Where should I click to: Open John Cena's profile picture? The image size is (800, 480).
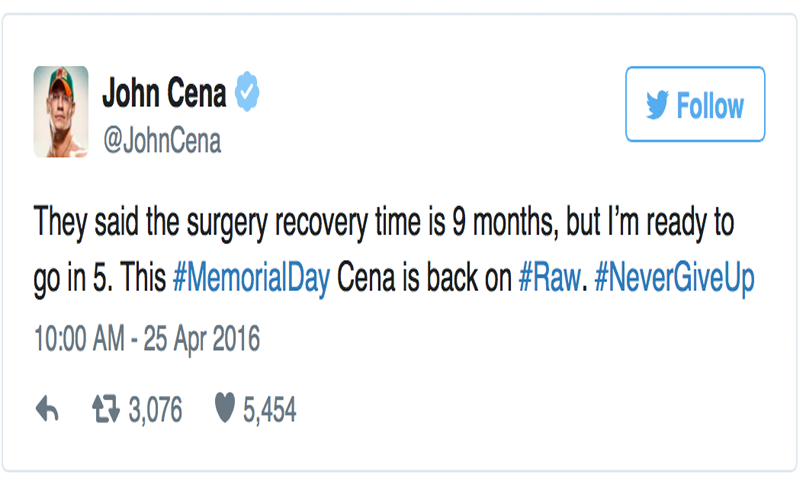pyautogui.click(x=61, y=111)
